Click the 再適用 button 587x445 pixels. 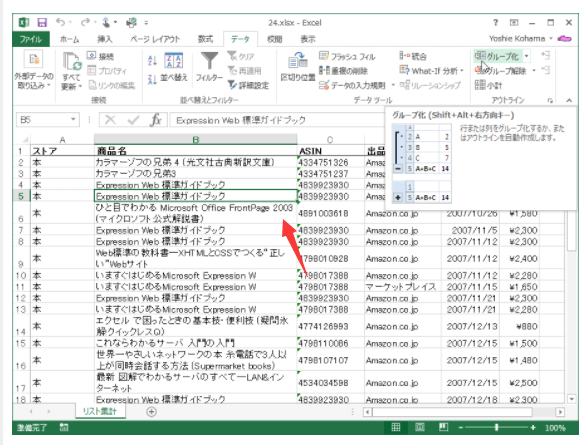point(244,70)
